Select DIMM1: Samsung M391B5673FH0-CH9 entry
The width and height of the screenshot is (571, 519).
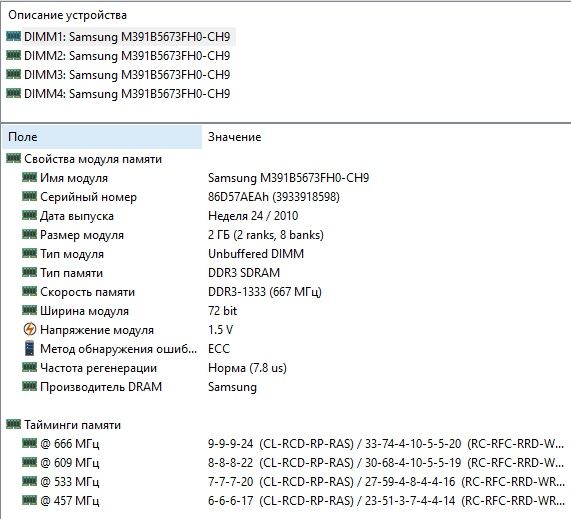127,37
